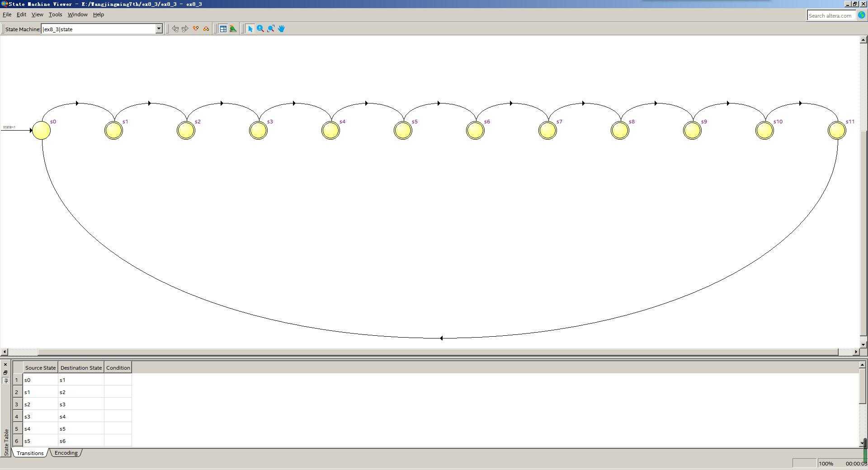
Task: Click the diagram scroll-right arrow
Action: 855,352
